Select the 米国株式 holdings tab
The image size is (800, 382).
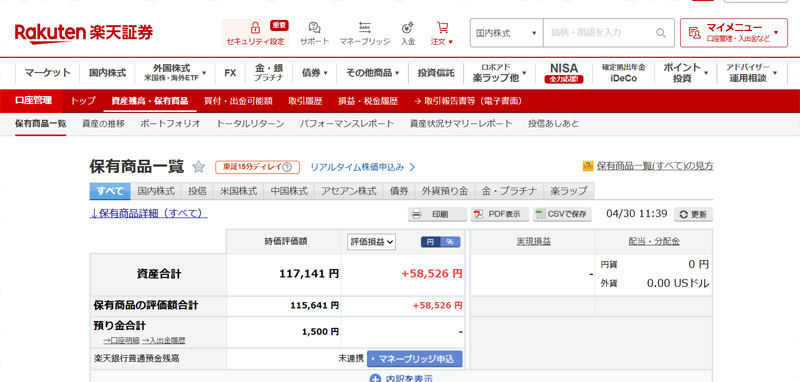click(238, 191)
